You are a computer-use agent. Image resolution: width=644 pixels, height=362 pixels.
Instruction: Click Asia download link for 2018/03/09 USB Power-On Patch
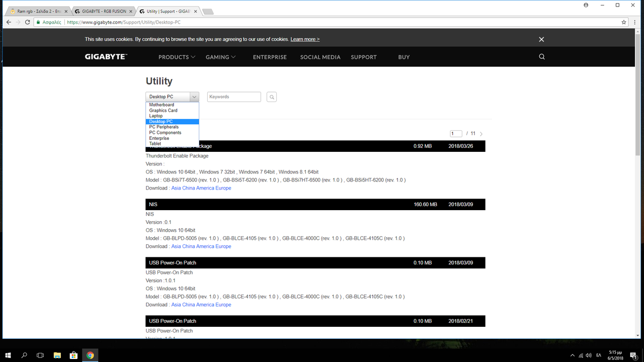(x=176, y=305)
